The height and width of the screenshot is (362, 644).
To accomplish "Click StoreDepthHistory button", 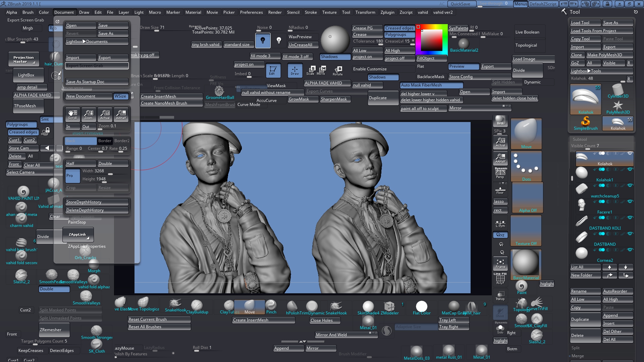I will [97, 202].
